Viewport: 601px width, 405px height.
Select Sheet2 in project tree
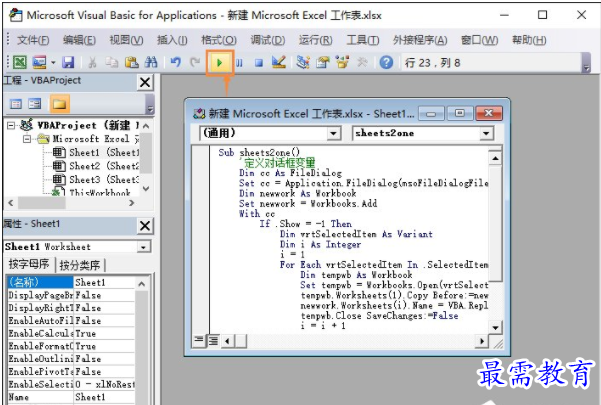point(96,166)
